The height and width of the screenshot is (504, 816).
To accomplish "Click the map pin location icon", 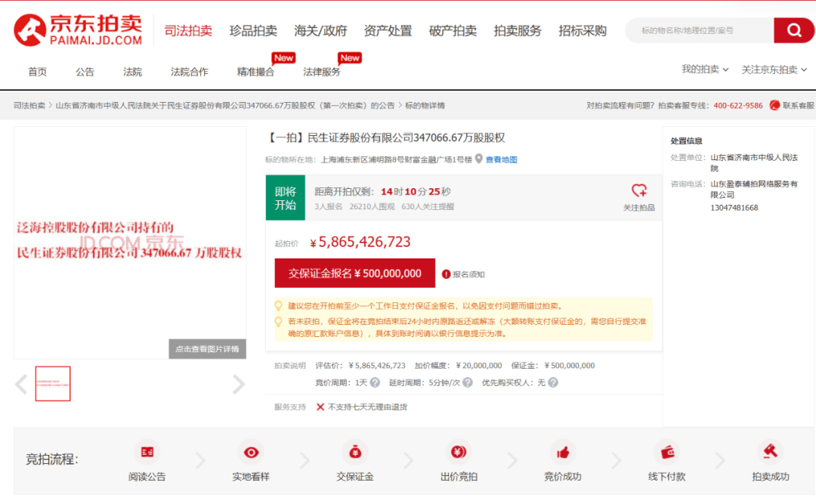I will 479,159.
